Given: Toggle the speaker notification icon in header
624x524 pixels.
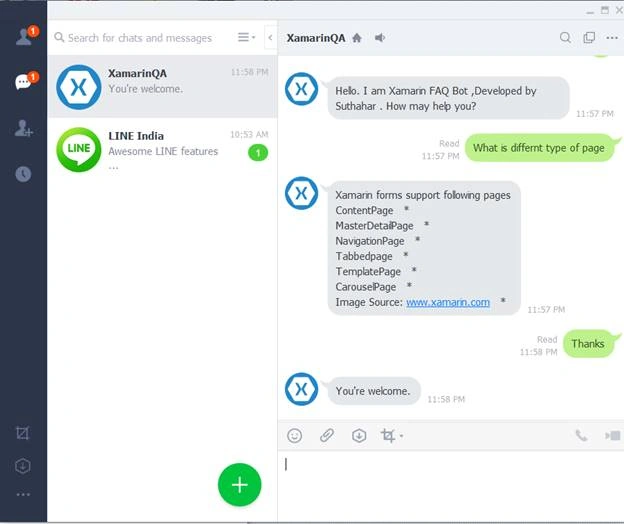Looking at the screenshot, I should click(380, 38).
